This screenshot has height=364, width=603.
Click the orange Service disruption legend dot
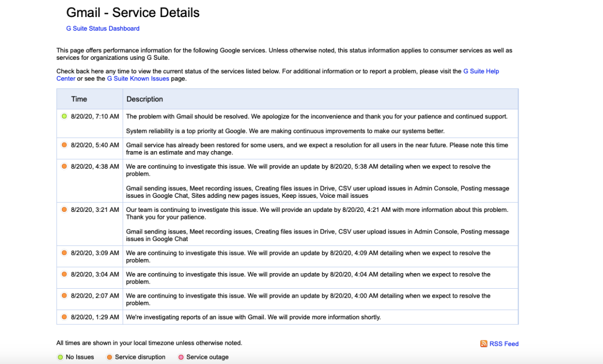(x=109, y=357)
